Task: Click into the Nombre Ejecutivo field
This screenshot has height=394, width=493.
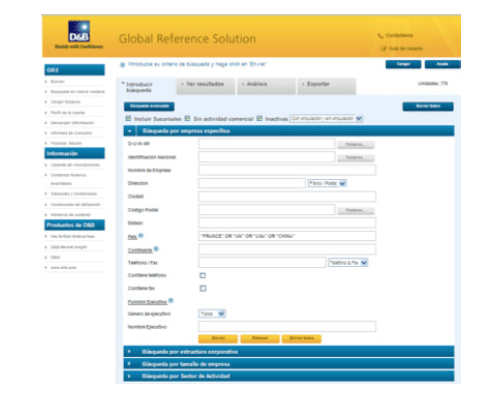Action: coord(287,326)
